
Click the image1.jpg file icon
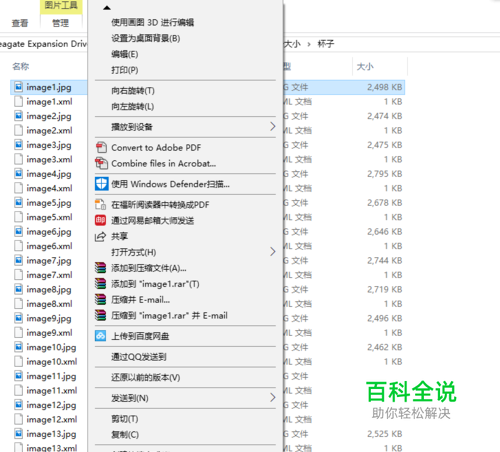[x=19, y=87]
